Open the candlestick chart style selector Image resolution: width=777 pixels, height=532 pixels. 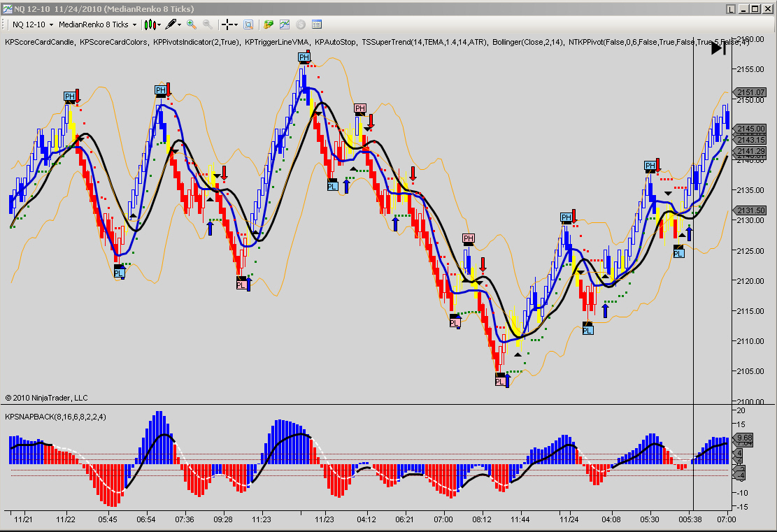pos(152,24)
